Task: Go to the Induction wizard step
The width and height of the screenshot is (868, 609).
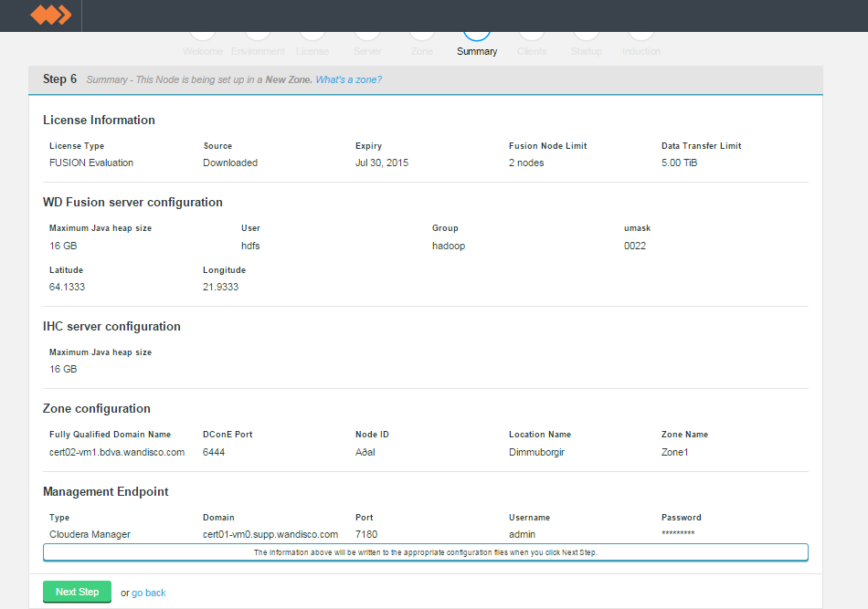Action: point(641,51)
